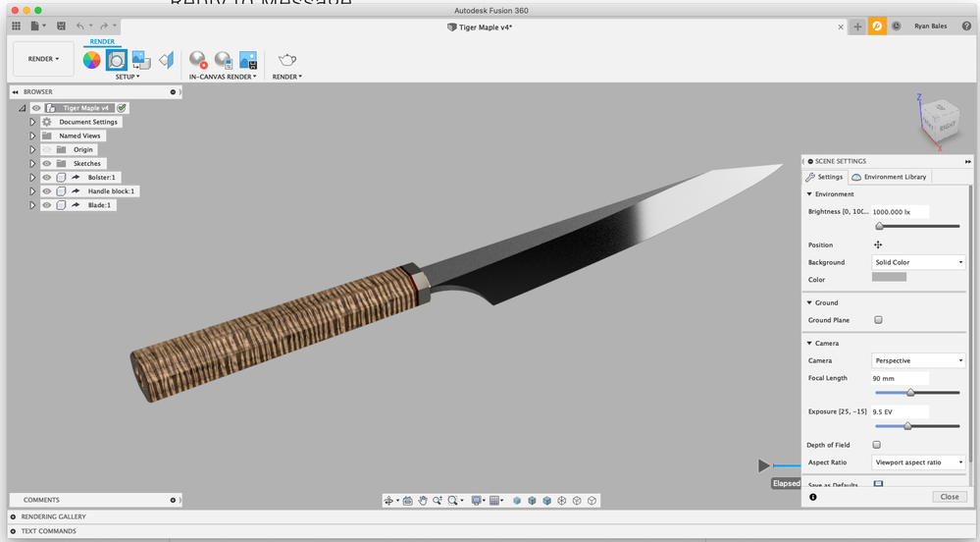Select the Look At tool
This screenshot has height=542, width=980.
click(x=407, y=501)
